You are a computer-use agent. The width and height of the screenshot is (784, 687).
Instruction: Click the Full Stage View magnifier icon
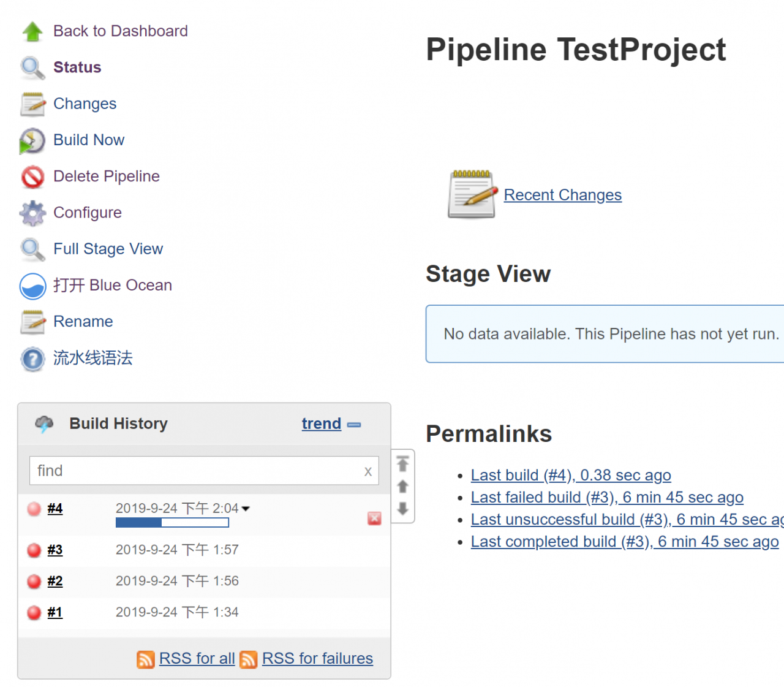(32, 249)
